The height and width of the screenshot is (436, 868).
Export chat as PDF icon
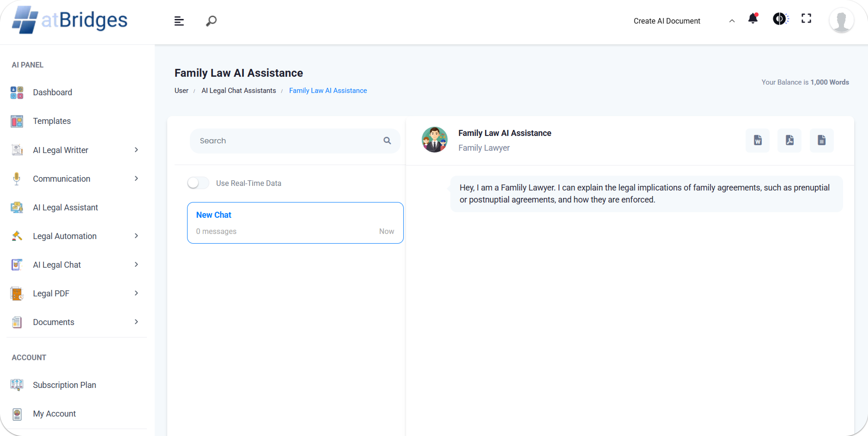(x=789, y=140)
